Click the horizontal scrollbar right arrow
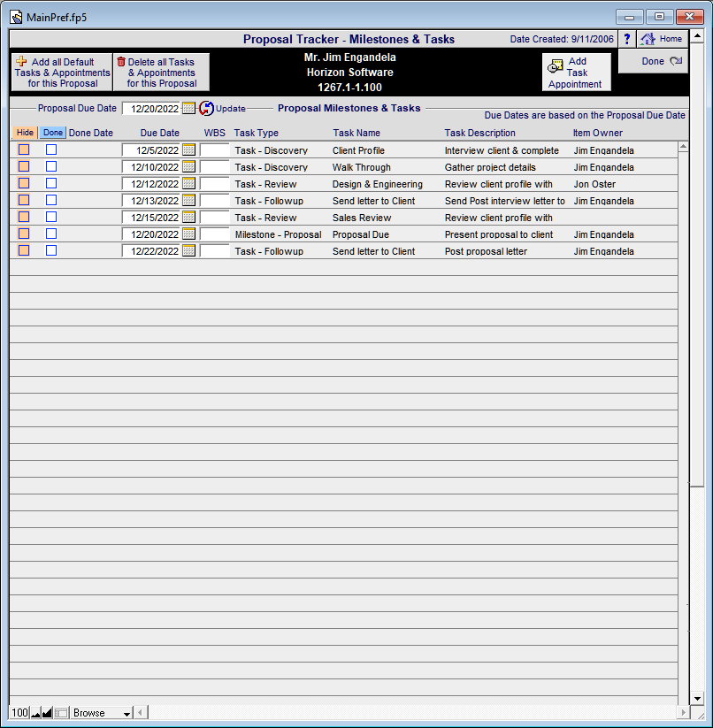 683,712
